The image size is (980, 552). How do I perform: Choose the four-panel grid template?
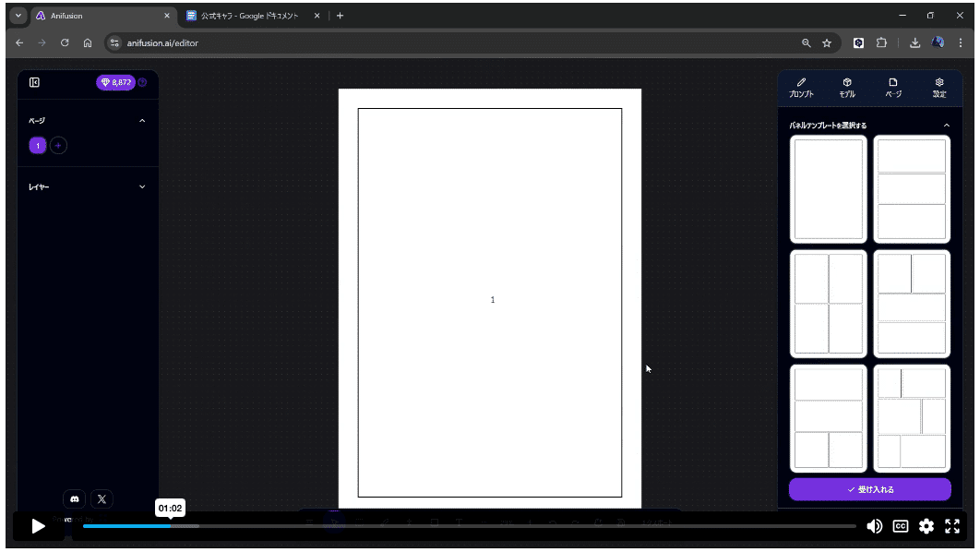[x=828, y=303]
